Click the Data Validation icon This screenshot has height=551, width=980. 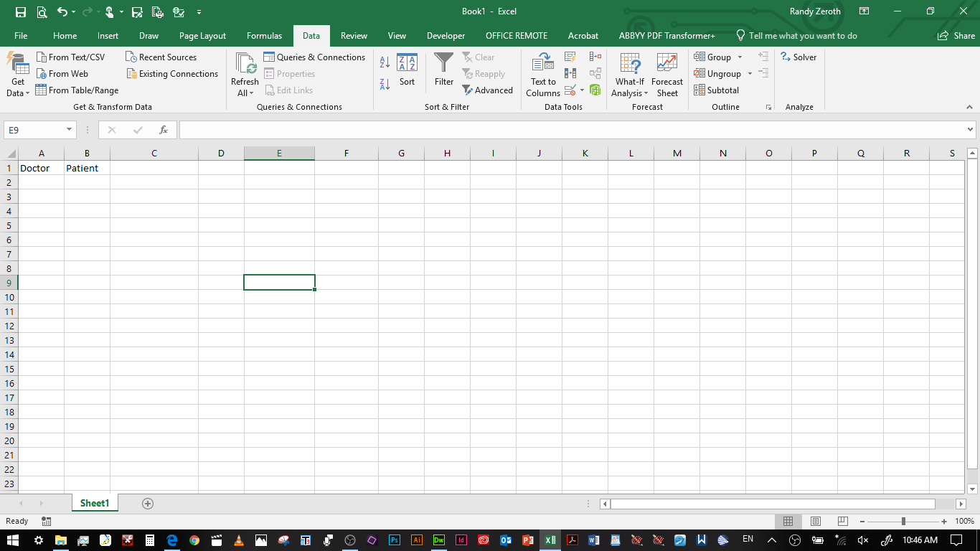pyautogui.click(x=570, y=90)
